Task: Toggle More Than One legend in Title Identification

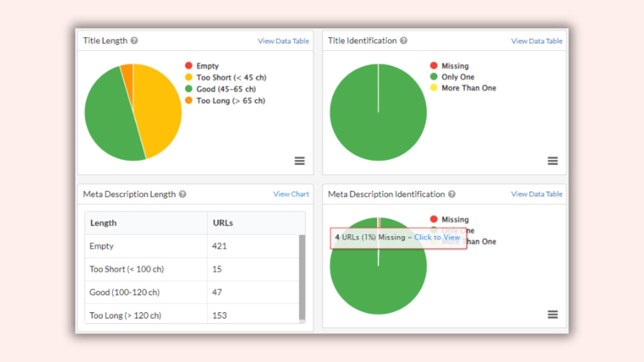Action: [468, 88]
